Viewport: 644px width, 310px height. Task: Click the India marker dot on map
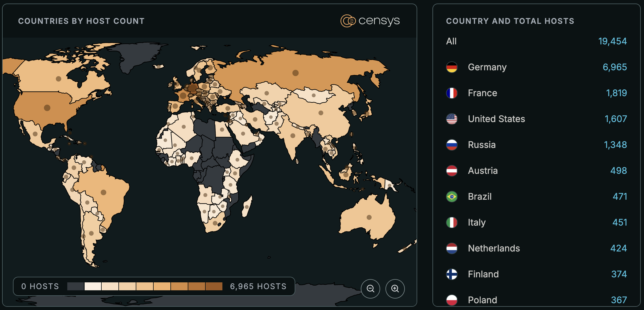tap(293, 136)
